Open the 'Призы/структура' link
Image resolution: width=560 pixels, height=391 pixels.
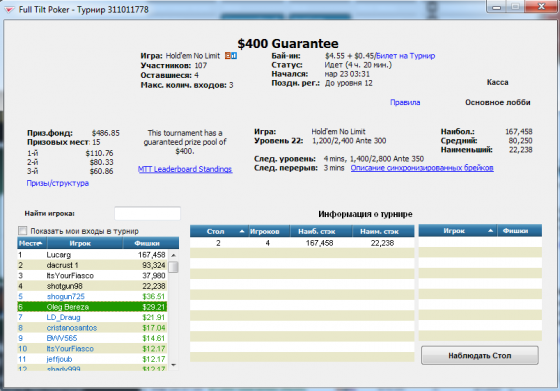58,183
